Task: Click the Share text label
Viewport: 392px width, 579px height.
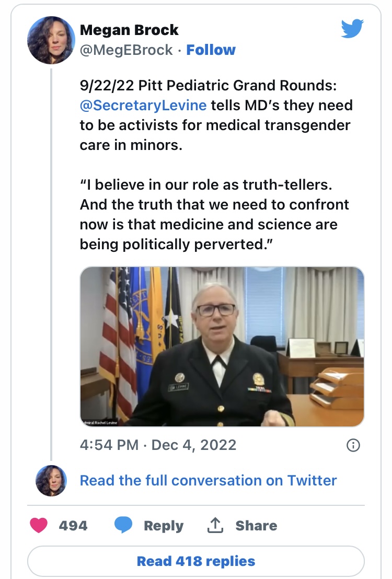Action: 256,526
